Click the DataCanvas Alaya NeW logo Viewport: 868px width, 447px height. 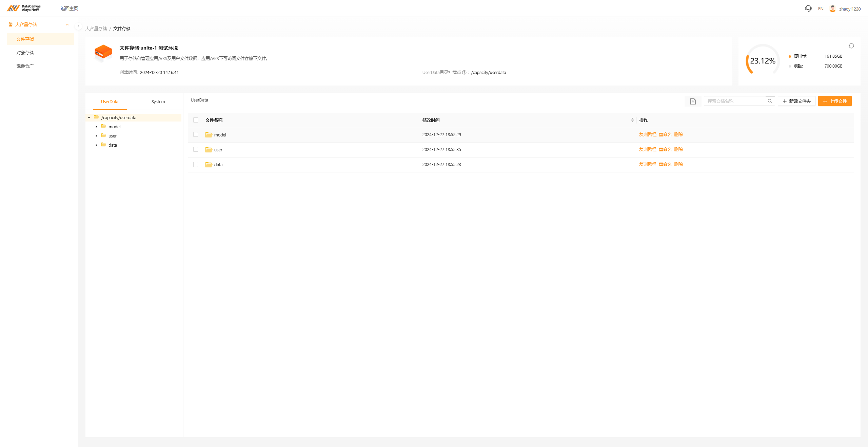(x=24, y=8)
